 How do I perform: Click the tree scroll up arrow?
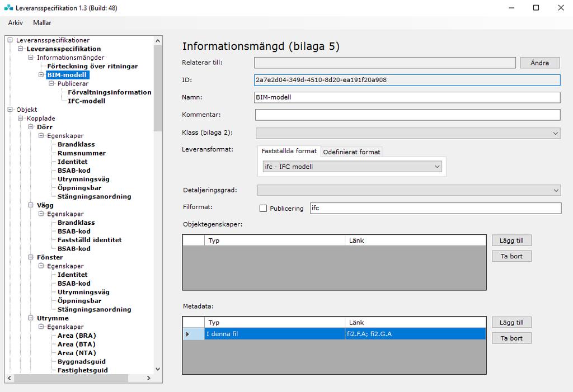(x=158, y=41)
